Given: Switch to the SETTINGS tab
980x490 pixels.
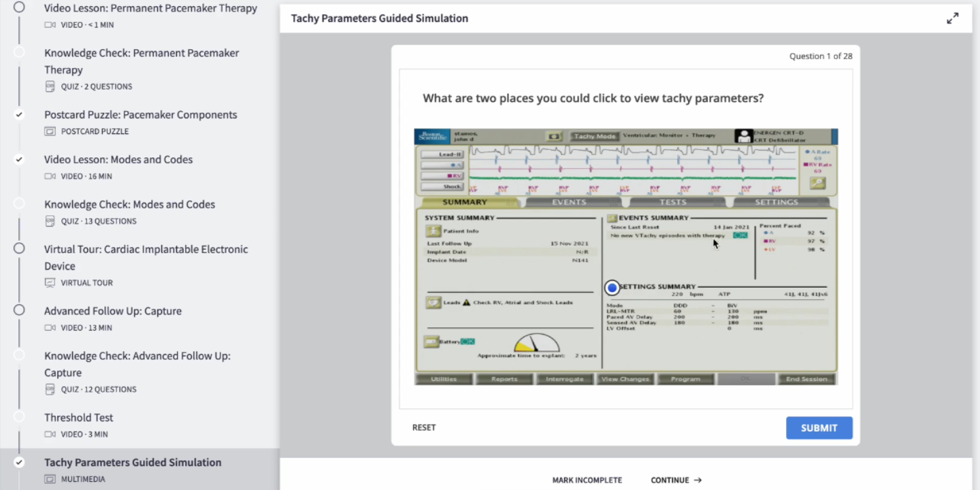Looking at the screenshot, I should (x=776, y=202).
